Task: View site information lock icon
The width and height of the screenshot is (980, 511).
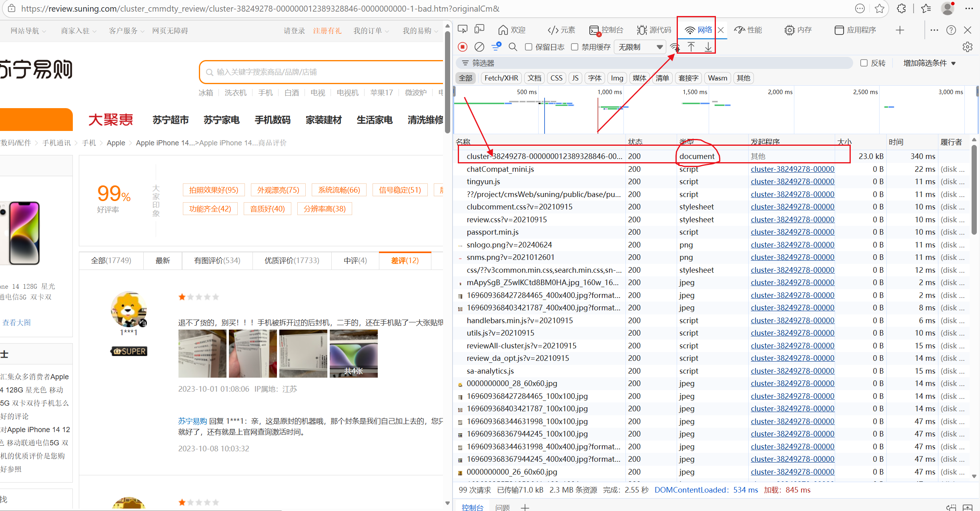Action: click(12, 8)
